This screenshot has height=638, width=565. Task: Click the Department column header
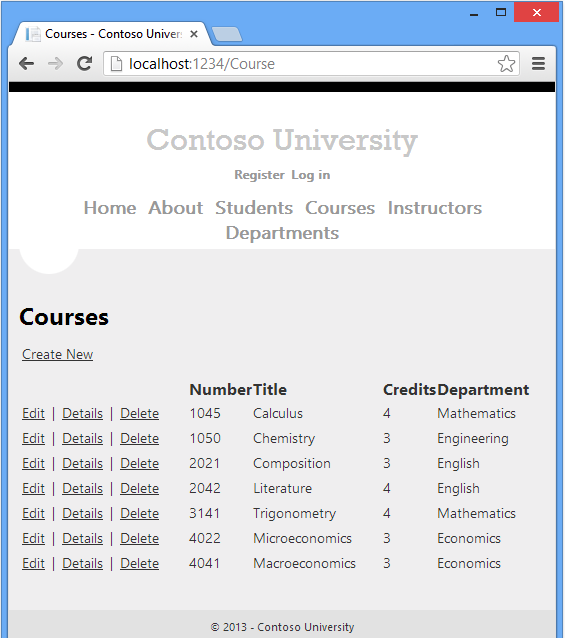[x=483, y=390]
